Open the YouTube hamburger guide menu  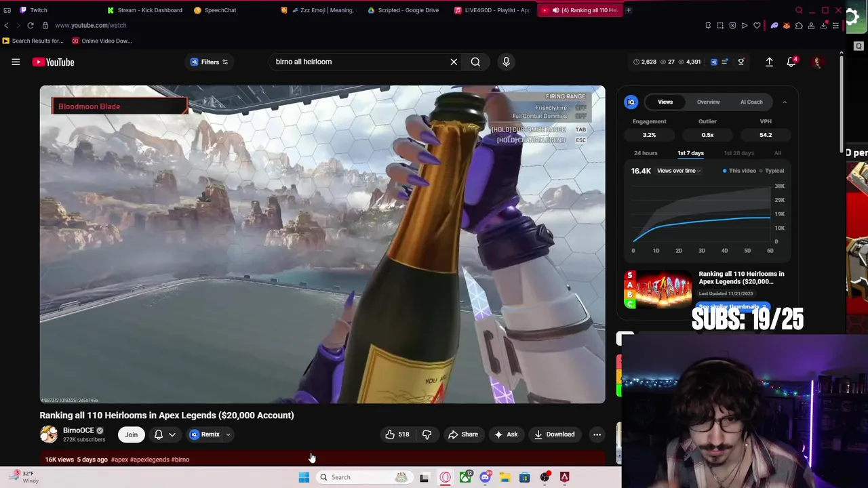(16, 62)
